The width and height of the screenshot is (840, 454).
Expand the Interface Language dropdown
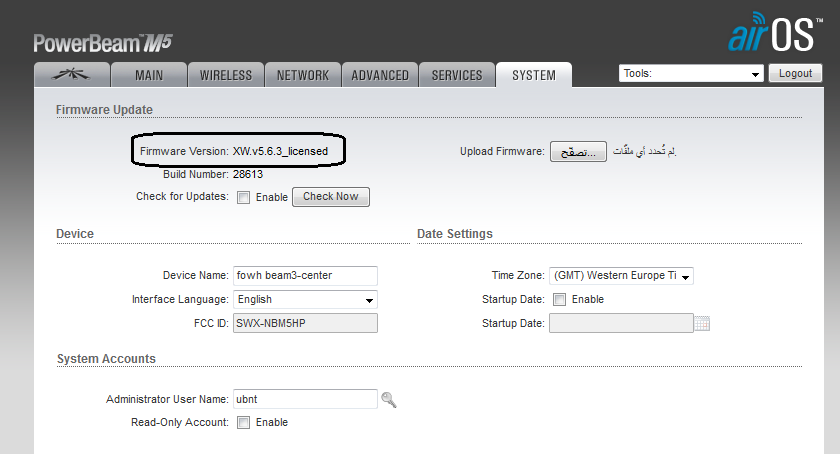click(x=305, y=299)
